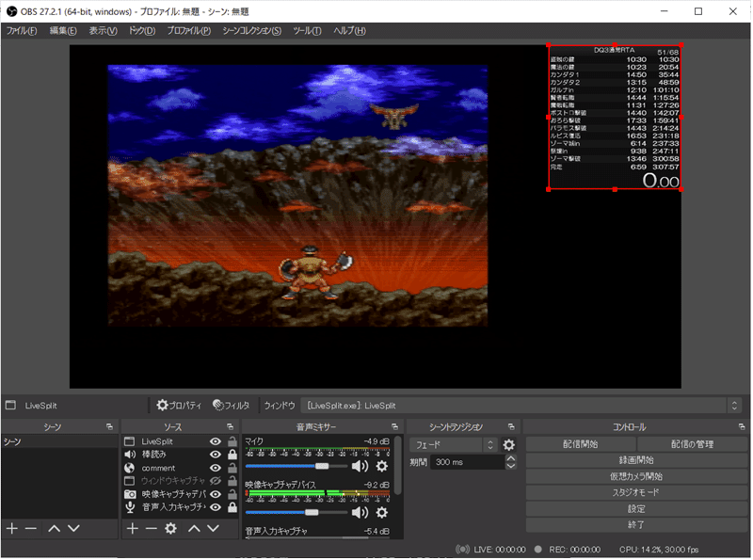Viewport: 753px width, 560px height.
Task: Open source properties gear in ソース toolbar
Action: point(171,529)
